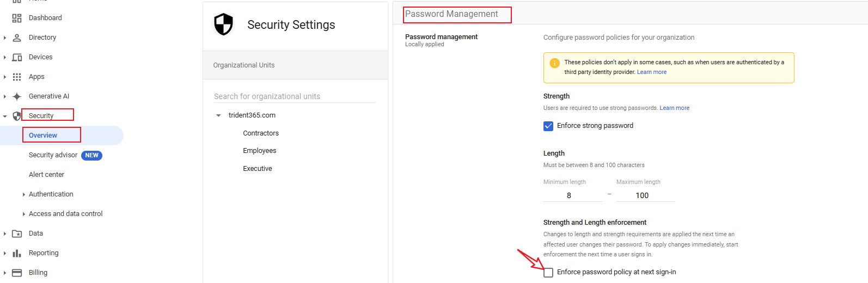This screenshot has width=868, height=283.
Task: Expand Access and data control section
Action: click(23, 214)
